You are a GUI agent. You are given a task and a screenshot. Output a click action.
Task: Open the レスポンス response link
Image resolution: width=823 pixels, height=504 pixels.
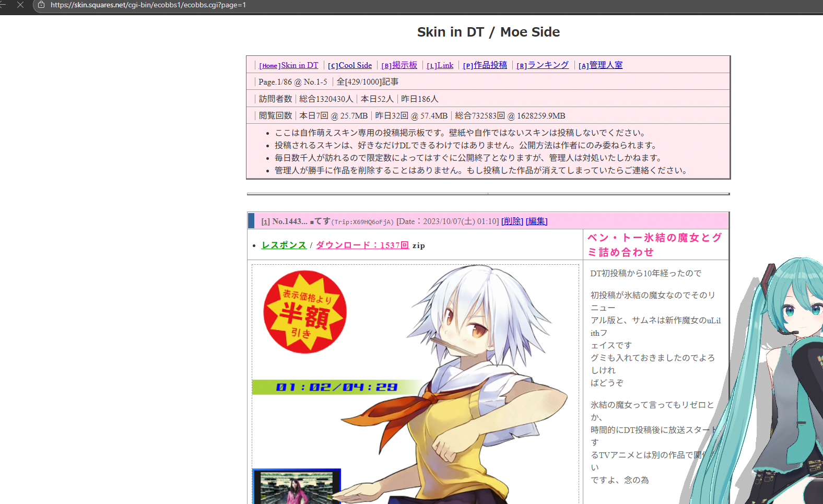point(284,245)
